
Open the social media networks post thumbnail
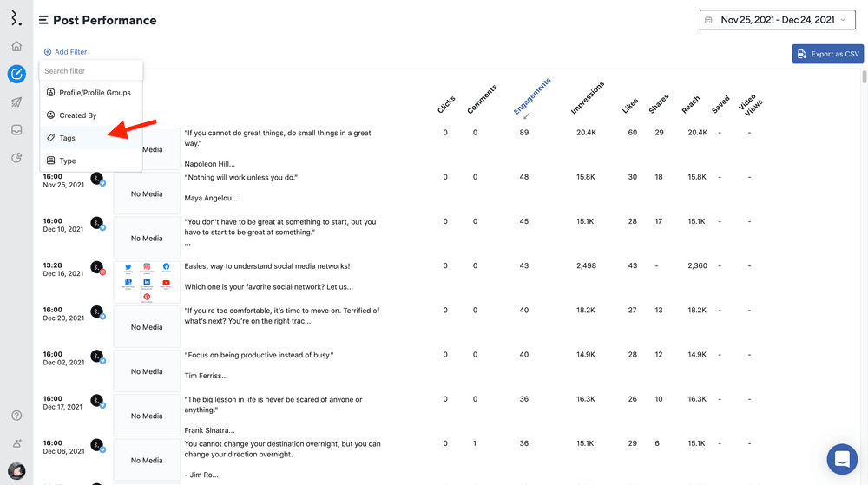[147, 283]
